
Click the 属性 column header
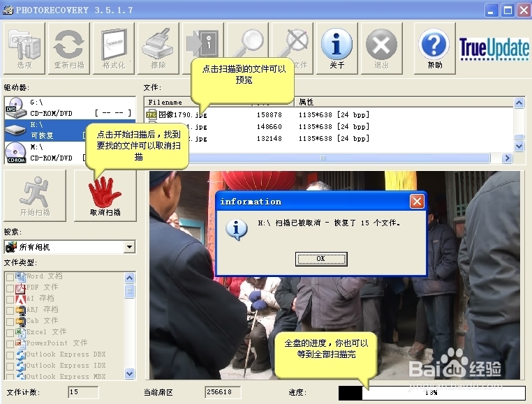pos(404,102)
